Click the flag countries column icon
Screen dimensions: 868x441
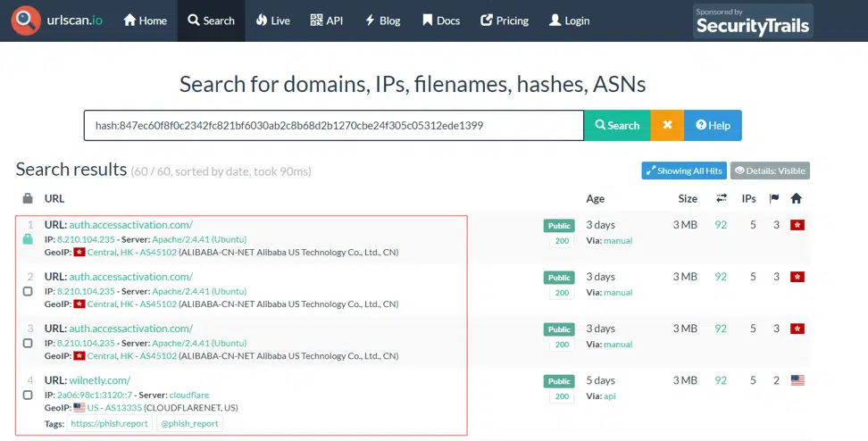(774, 198)
